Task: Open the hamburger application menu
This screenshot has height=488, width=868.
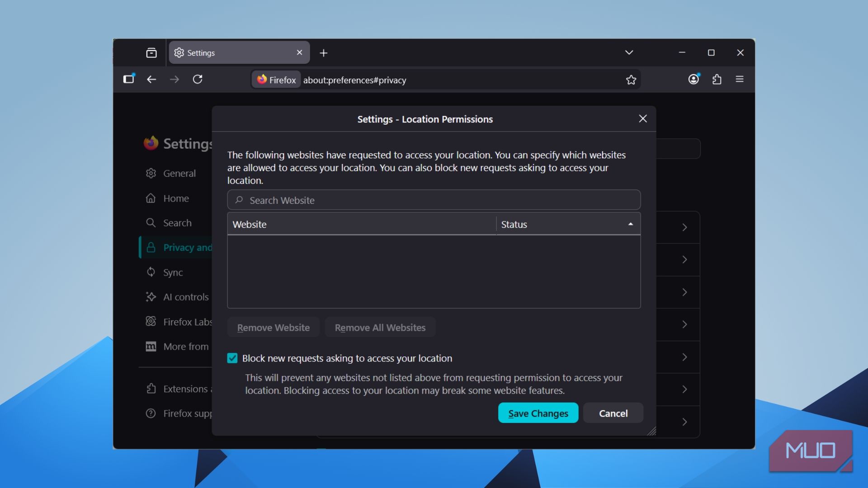Action: 740,79
